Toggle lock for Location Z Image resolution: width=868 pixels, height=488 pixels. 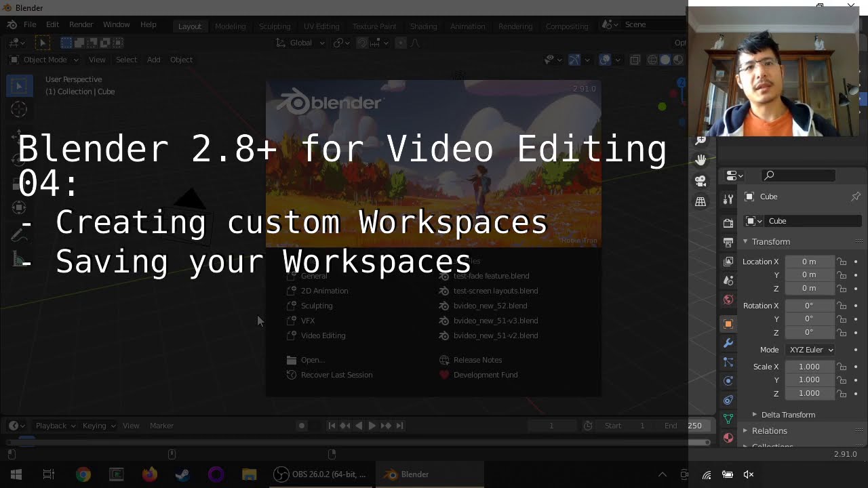pos(842,289)
